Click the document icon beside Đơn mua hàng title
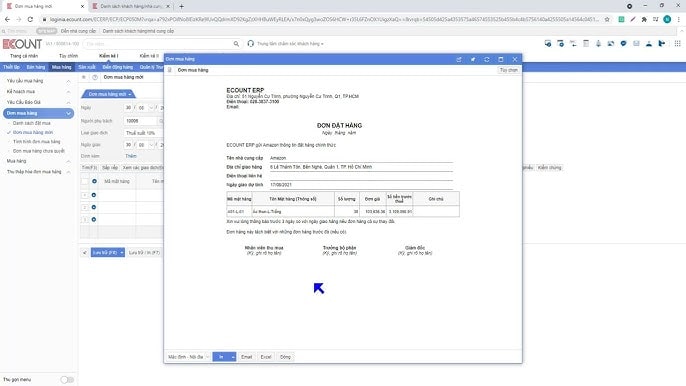Image resolution: width=686 pixels, height=386 pixels. click(x=170, y=70)
